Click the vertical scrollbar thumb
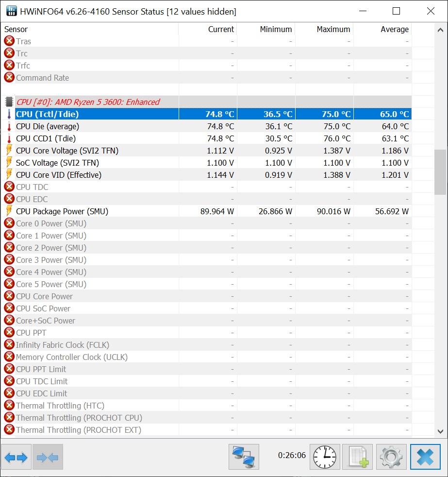Screen dimensions: 448x477 (440, 172)
